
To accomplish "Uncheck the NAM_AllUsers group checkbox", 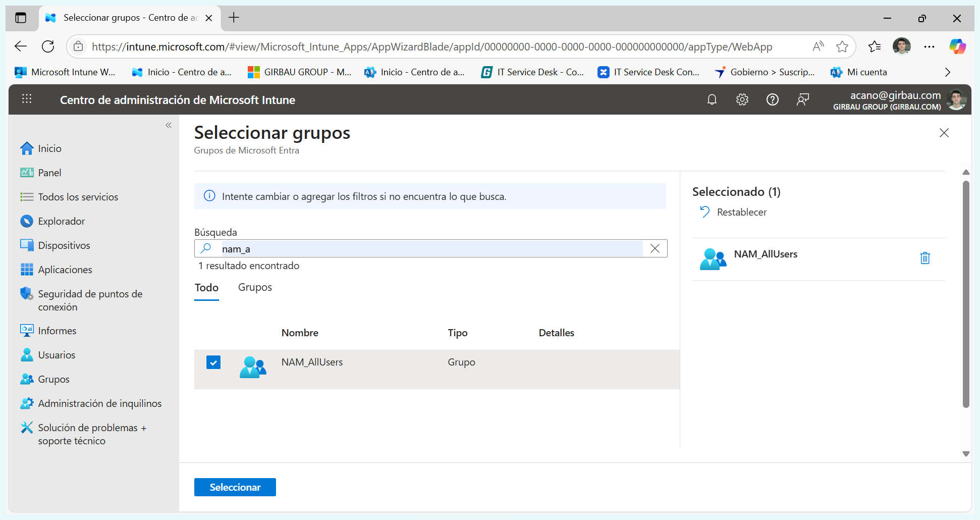I will click(213, 362).
